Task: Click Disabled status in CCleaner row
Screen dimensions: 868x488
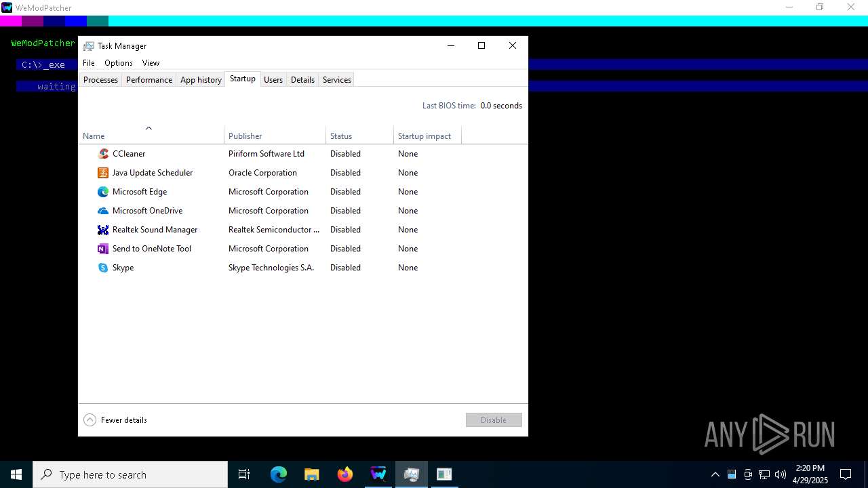Action: 345,154
